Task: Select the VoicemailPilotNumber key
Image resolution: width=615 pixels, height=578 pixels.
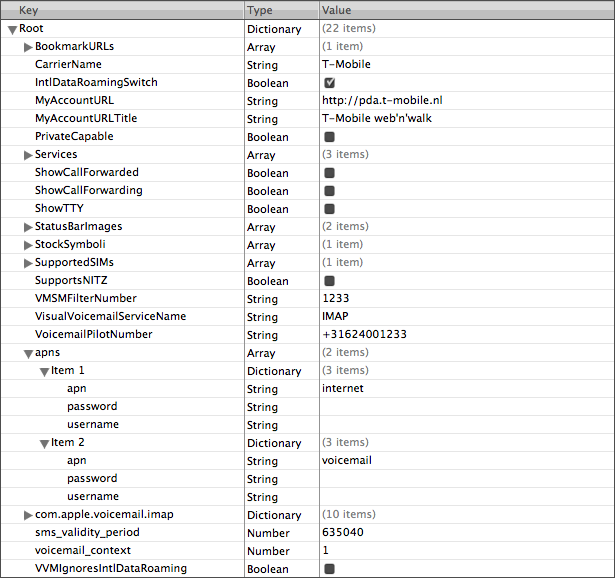Action: pos(93,334)
